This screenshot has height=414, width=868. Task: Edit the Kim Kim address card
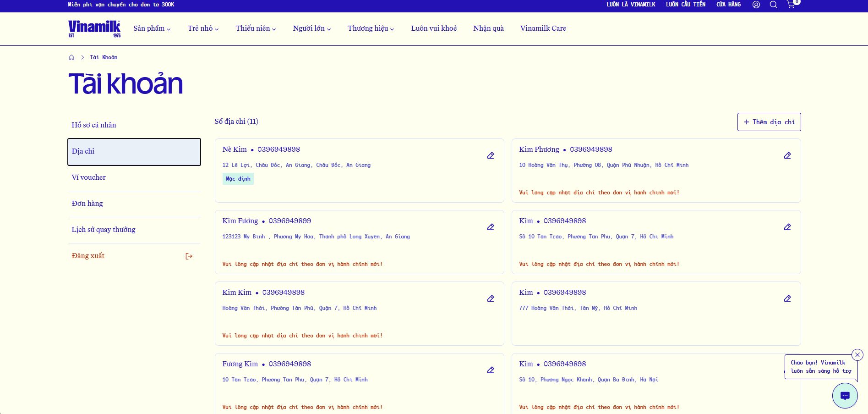coord(490,298)
